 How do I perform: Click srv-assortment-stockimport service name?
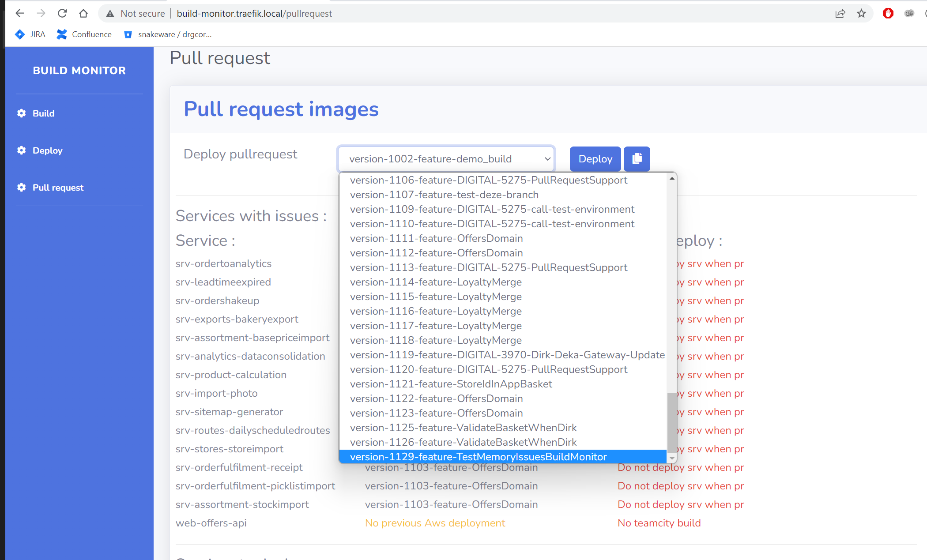[242, 504]
